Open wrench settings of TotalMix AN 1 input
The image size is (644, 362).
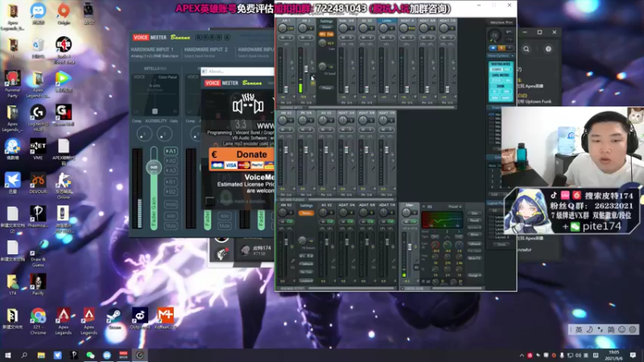293,76
